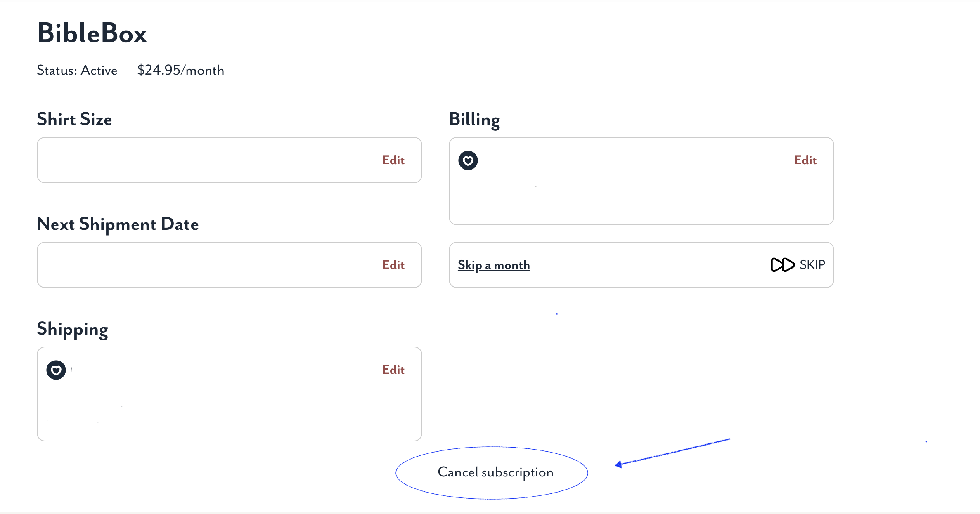Click the $24.95/month price text
The width and height of the screenshot is (980, 514).
[180, 70]
